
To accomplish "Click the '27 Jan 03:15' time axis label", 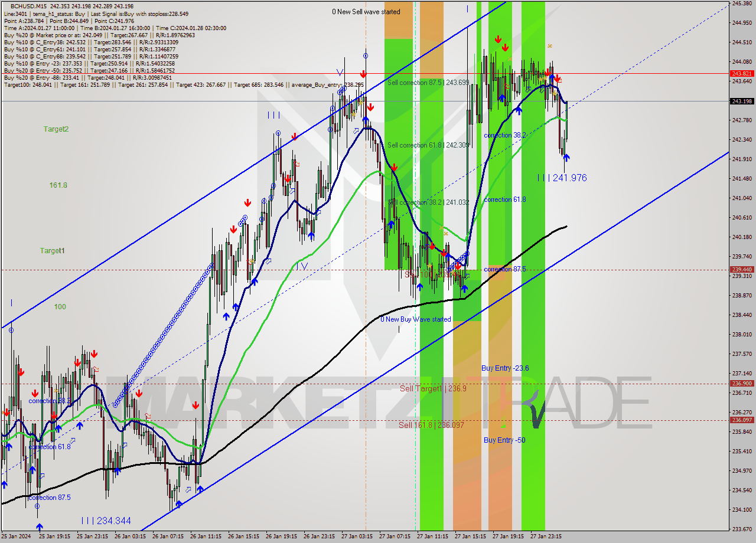I will pyautogui.click(x=357, y=537).
